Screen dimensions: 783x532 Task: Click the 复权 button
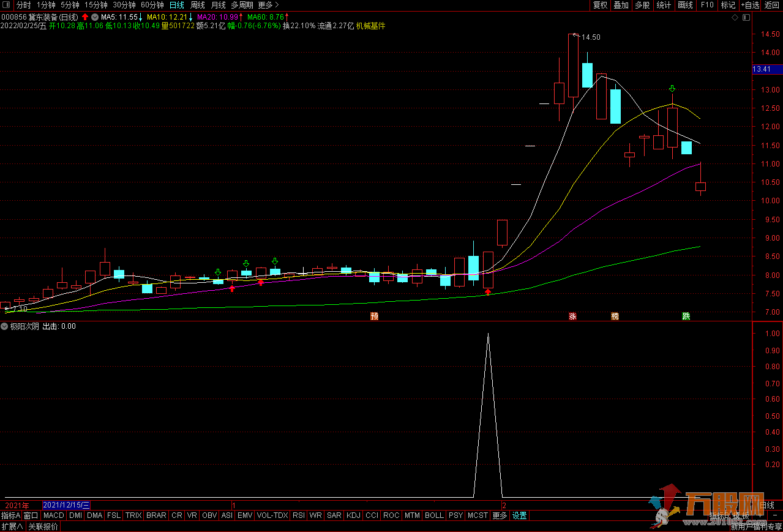[600, 5]
